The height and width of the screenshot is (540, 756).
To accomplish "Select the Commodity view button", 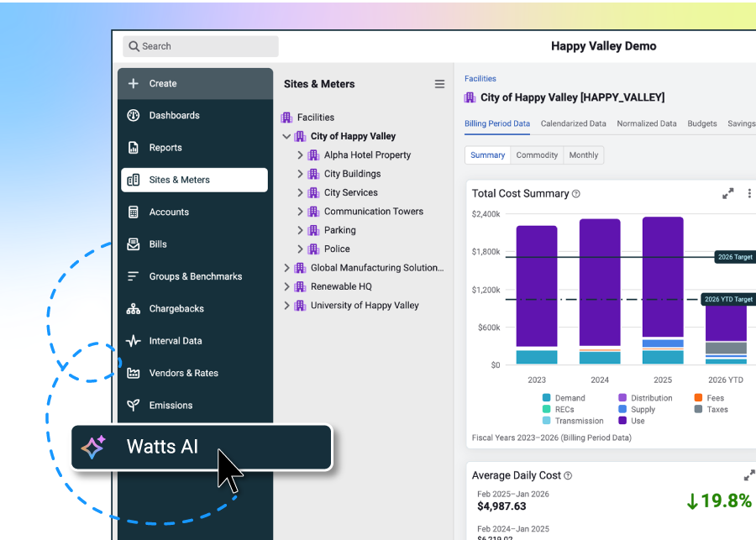I will coord(537,155).
